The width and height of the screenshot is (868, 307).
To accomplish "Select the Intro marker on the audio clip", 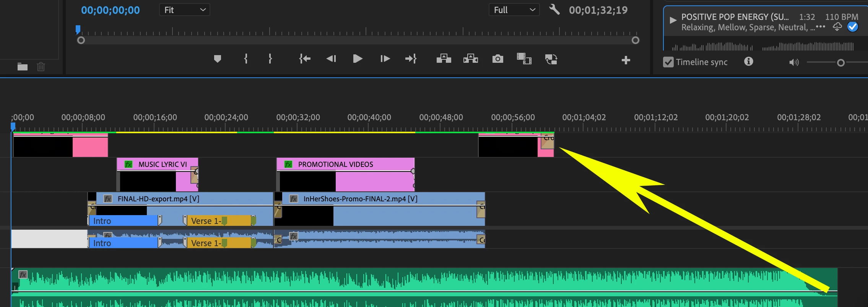I will click(x=123, y=243).
